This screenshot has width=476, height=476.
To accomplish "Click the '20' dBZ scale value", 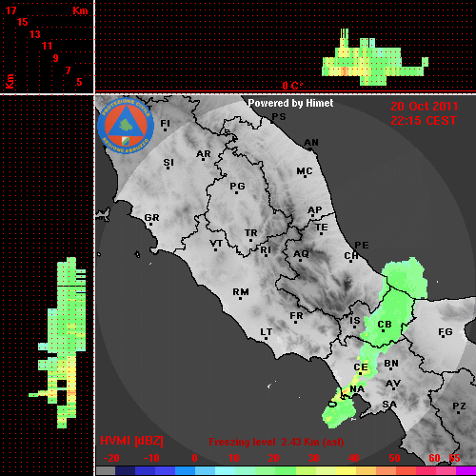I will (273, 458).
